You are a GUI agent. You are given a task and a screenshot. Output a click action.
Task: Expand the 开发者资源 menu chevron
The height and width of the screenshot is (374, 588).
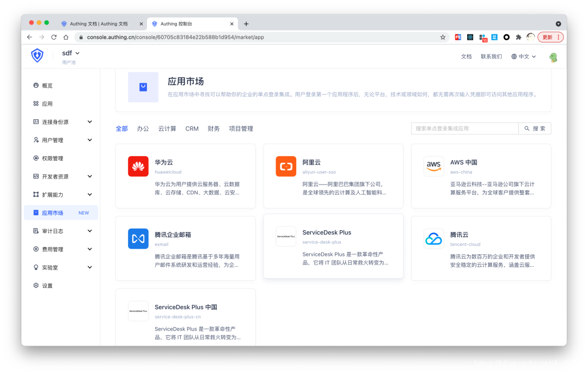coord(90,176)
